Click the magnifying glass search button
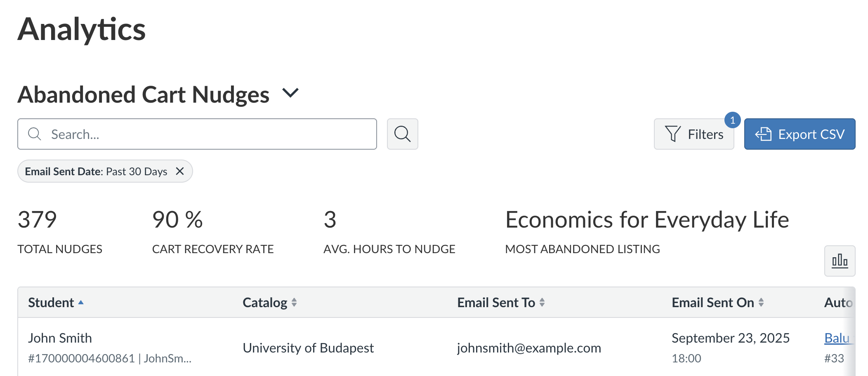Screen dimensions: 868x376 coord(402,134)
